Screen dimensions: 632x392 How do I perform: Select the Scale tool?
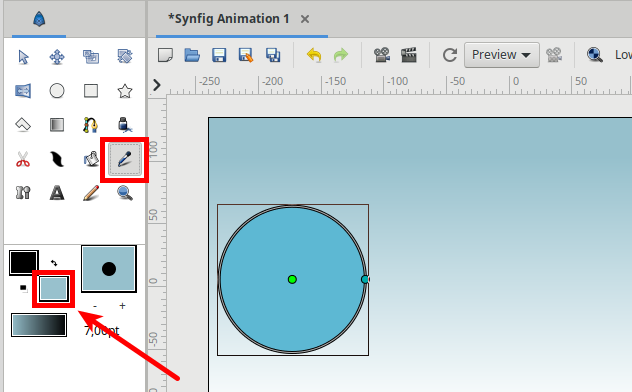tap(91, 57)
